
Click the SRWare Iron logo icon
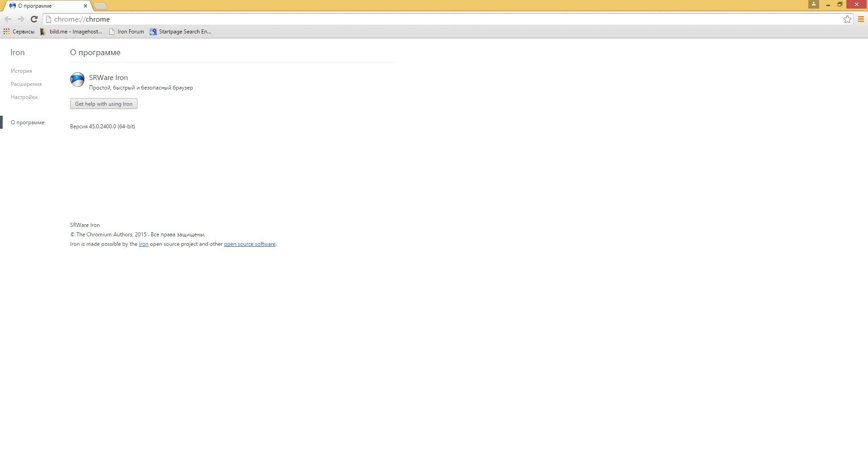point(77,80)
